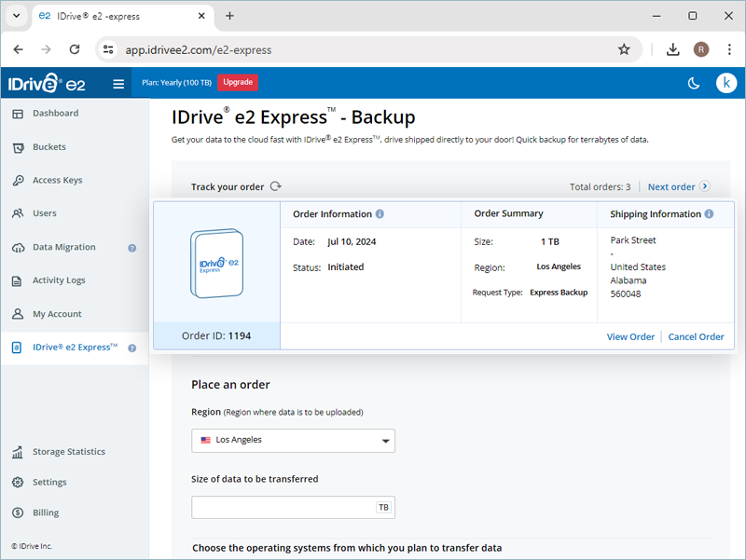
Task: Click the date value 'Jul 10, 2024'
Action: [x=352, y=242]
